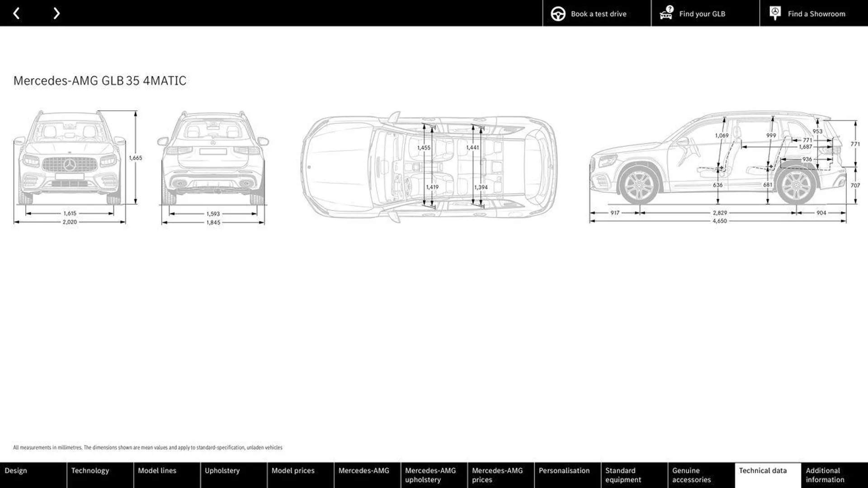
Task: Click the front view car drawing
Action: click(70, 158)
